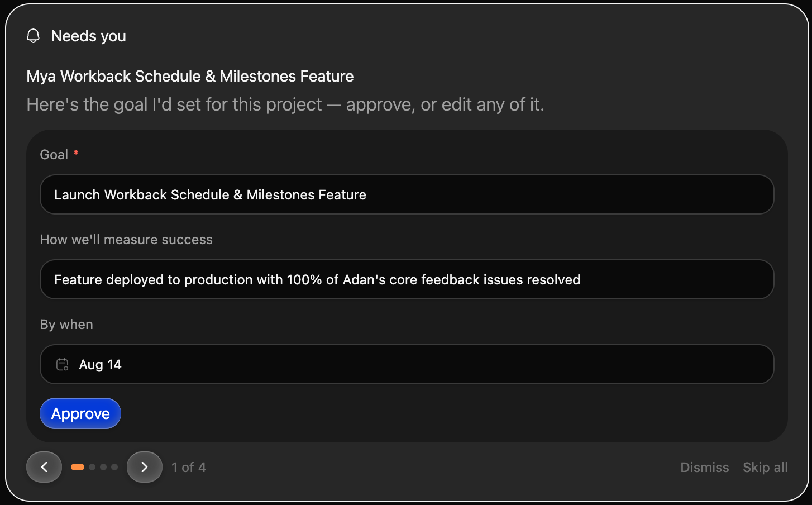Jump to the fourth pagination dot
The image size is (812, 505).
(114, 467)
